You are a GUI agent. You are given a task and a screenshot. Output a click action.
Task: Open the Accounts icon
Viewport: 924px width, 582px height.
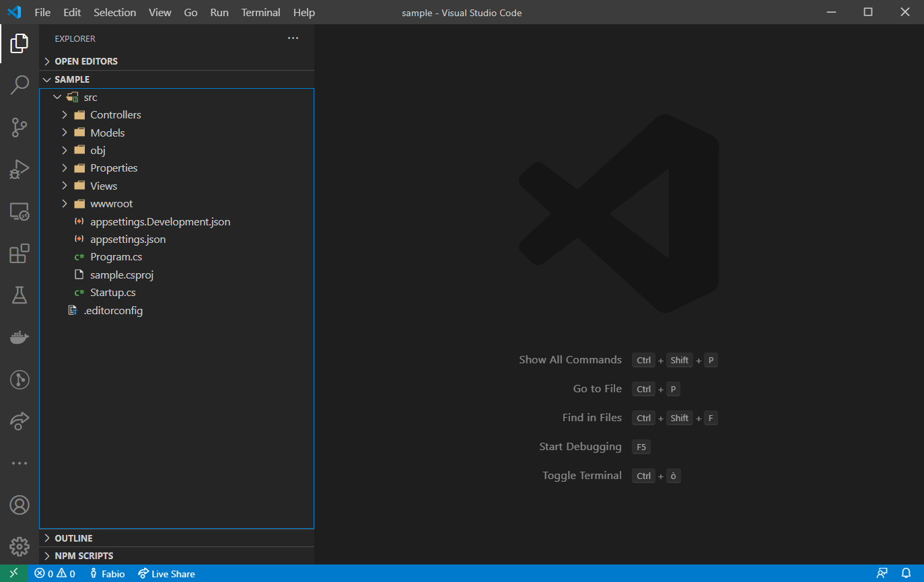pos(20,505)
